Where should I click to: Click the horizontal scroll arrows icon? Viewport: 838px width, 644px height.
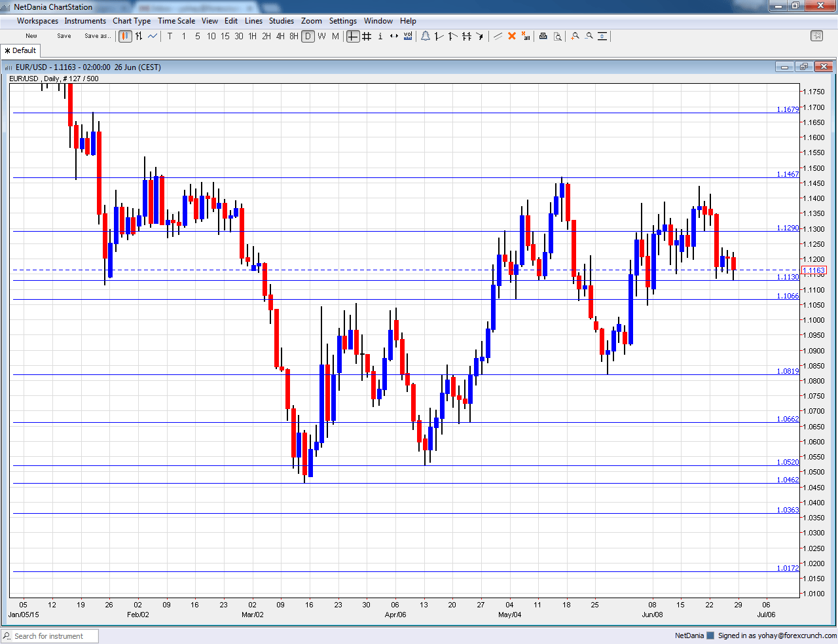(394, 36)
